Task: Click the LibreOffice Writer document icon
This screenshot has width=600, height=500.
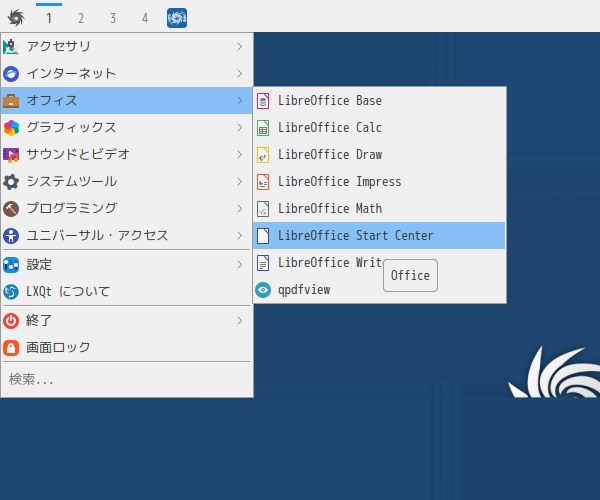Action: click(x=263, y=263)
